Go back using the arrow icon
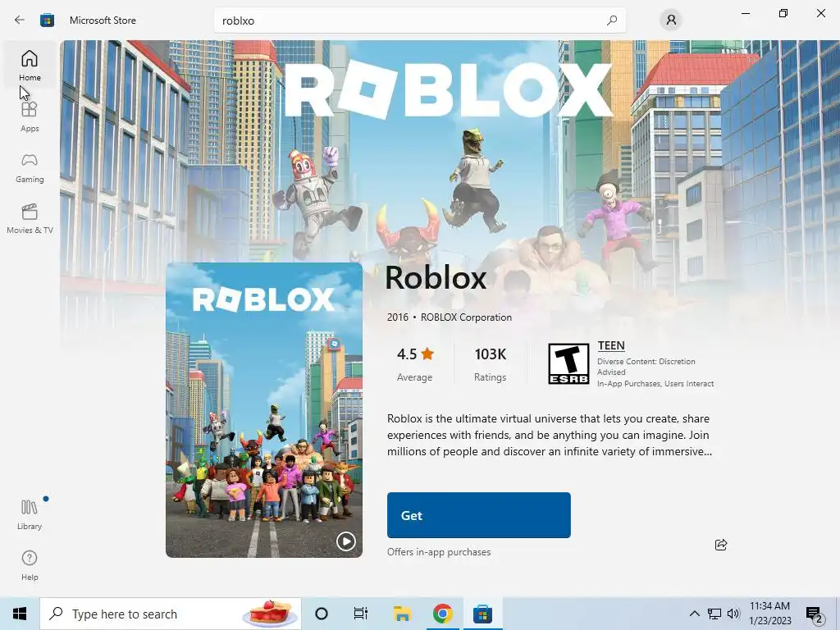The width and height of the screenshot is (840, 630). pos(20,21)
